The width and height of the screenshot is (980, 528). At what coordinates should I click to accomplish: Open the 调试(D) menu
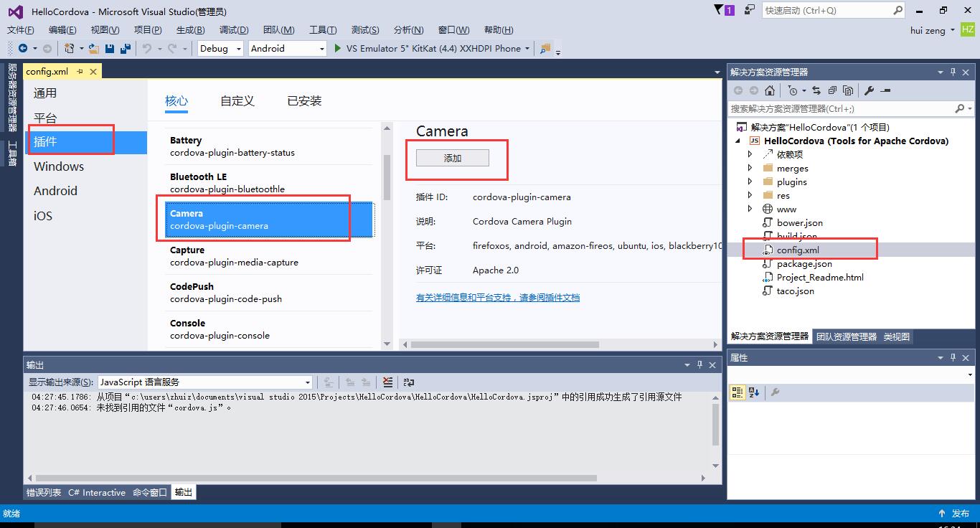point(234,29)
